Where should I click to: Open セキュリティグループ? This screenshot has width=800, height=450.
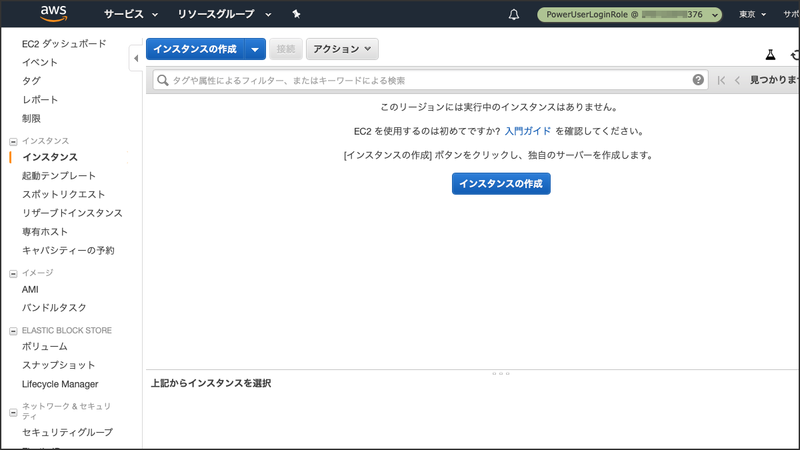tap(67, 432)
